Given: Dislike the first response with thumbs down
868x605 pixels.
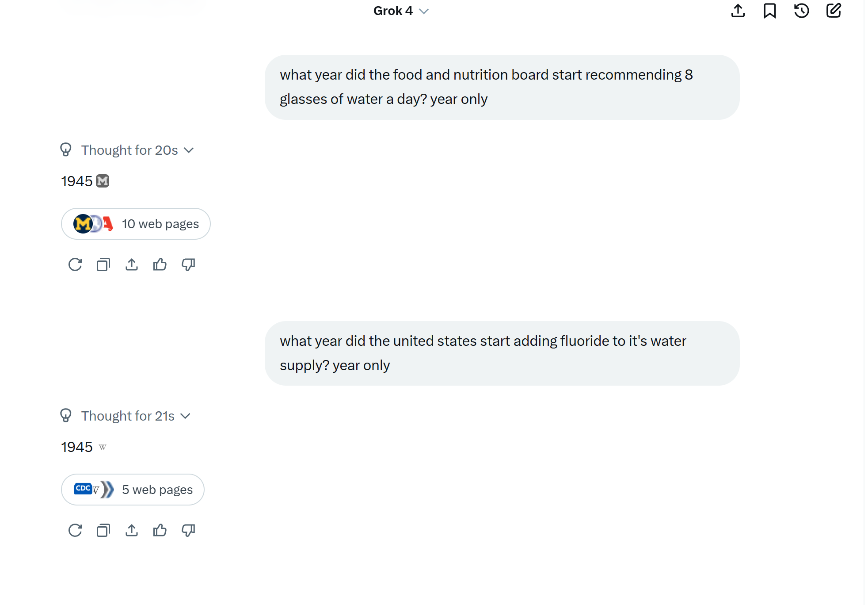Looking at the screenshot, I should click(x=188, y=264).
